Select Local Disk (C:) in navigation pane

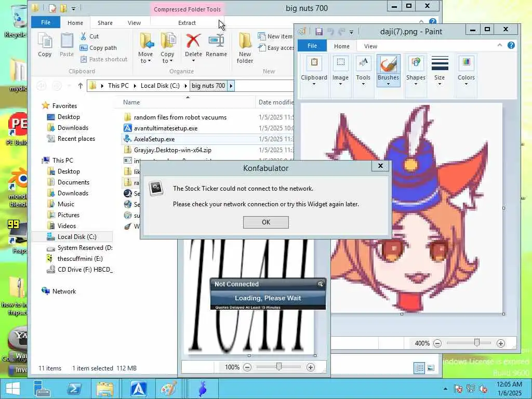coord(77,237)
